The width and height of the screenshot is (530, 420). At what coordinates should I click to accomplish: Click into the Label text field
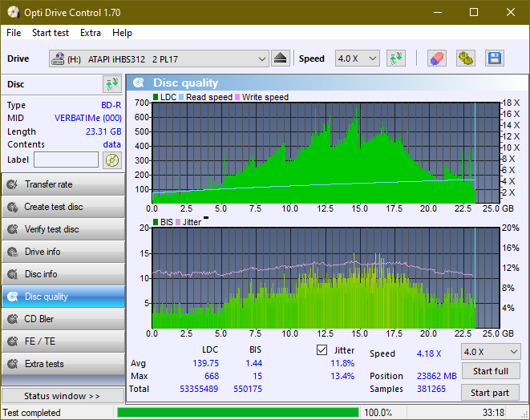[x=67, y=160]
